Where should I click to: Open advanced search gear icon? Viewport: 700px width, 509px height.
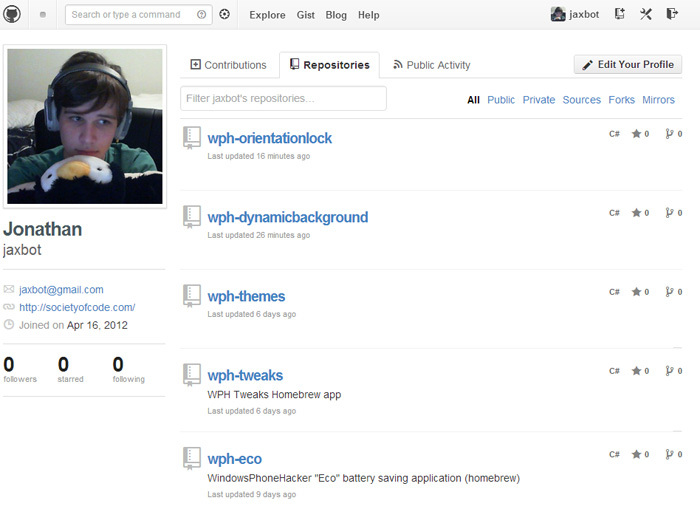coord(225,14)
